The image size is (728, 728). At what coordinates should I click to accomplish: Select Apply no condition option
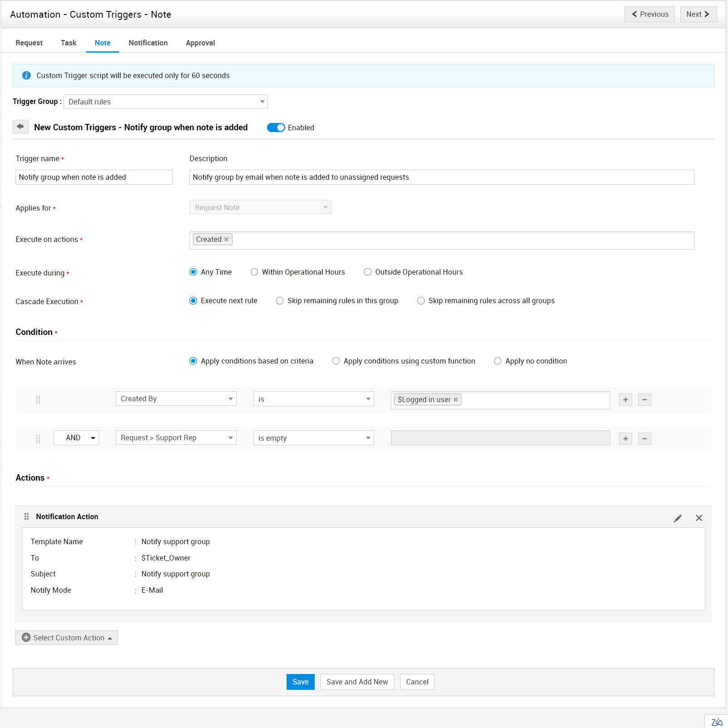pos(498,361)
